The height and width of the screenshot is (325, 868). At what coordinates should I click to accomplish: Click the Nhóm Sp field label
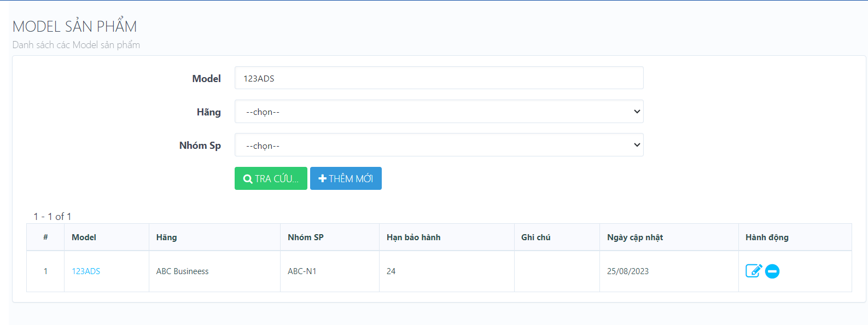tap(200, 146)
